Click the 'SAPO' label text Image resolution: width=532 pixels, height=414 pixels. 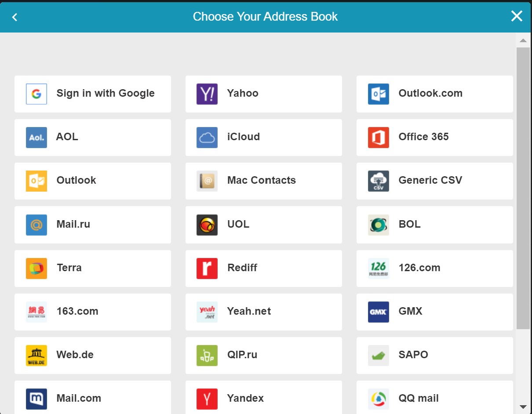(413, 355)
